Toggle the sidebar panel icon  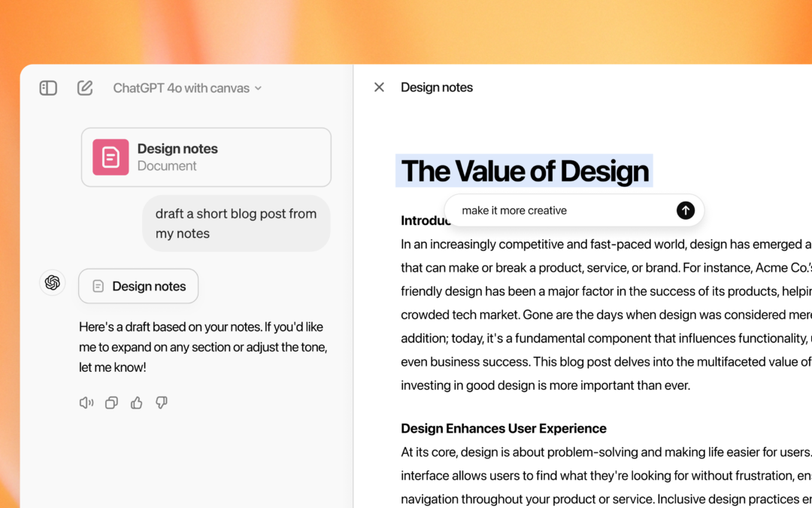click(x=48, y=88)
